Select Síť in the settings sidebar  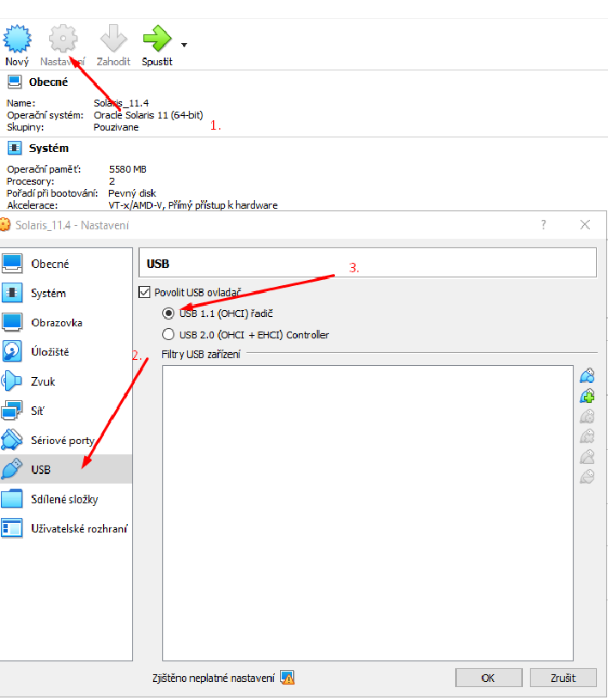click(x=66, y=411)
